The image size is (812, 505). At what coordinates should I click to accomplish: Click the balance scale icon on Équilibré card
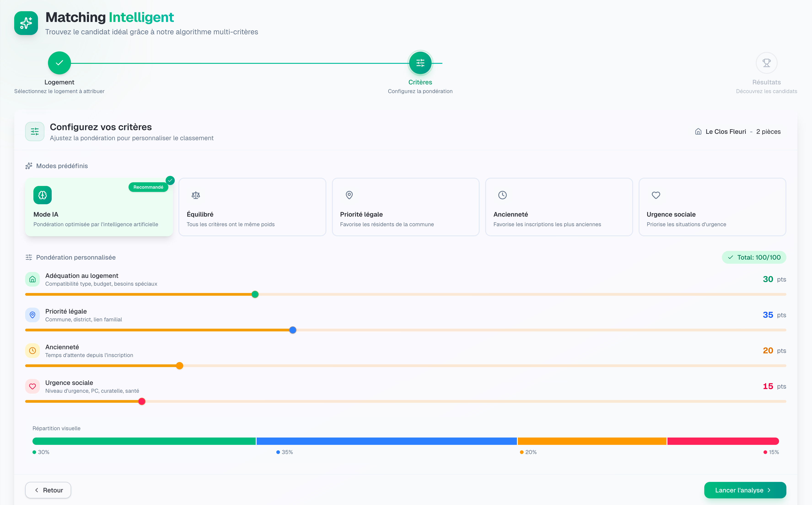[x=196, y=195]
